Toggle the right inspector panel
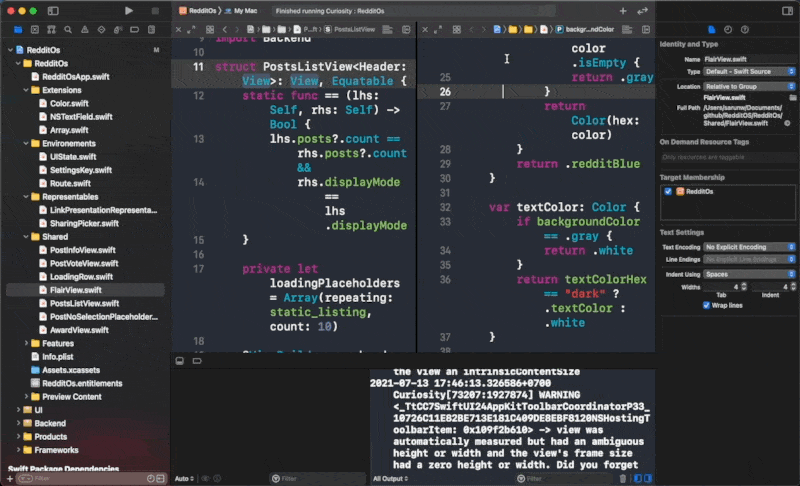Image resolution: width=800 pixels, height=486 pixels. pos(785,10)
